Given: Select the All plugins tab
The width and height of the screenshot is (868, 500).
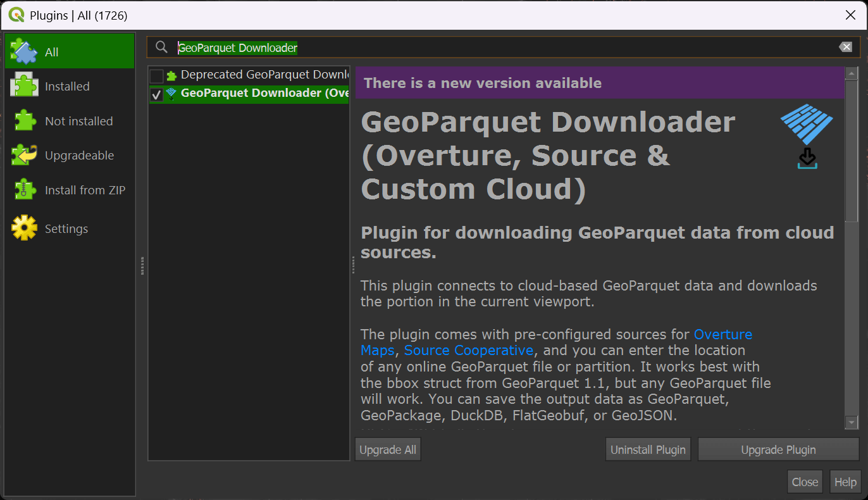Looking at the screenshot, I should point(70,52).
